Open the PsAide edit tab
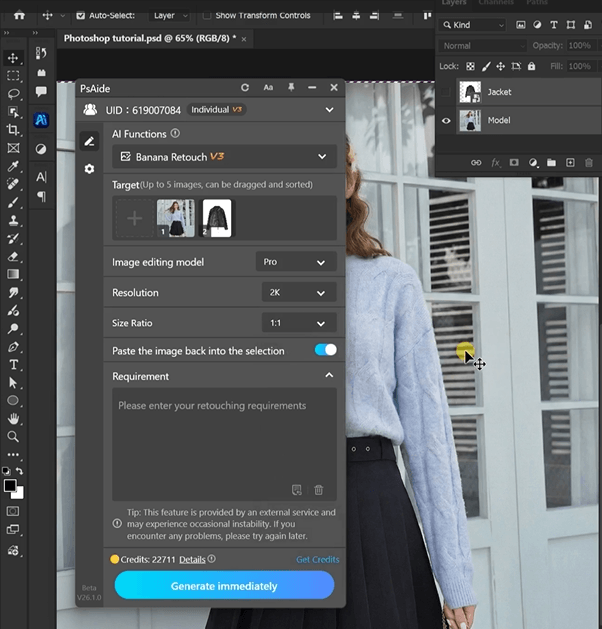This screenshot has width=602, height=629. coord(89,141)
